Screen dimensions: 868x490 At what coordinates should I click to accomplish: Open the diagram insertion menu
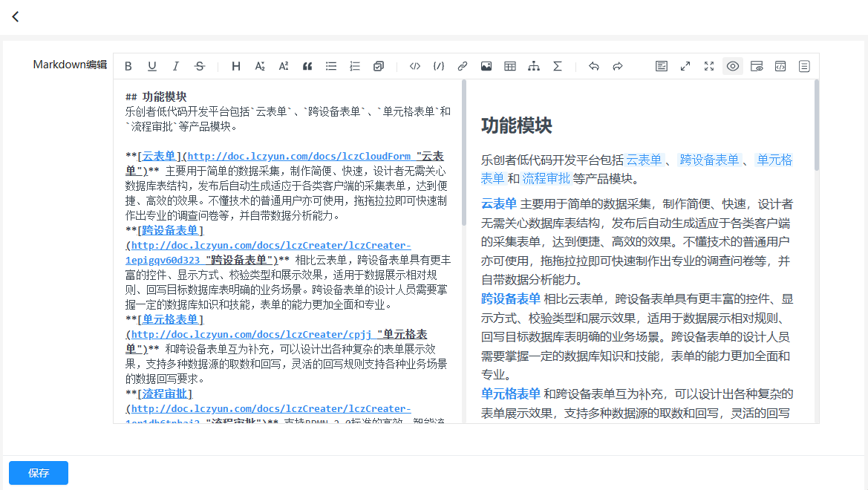(x=534, y=66)
